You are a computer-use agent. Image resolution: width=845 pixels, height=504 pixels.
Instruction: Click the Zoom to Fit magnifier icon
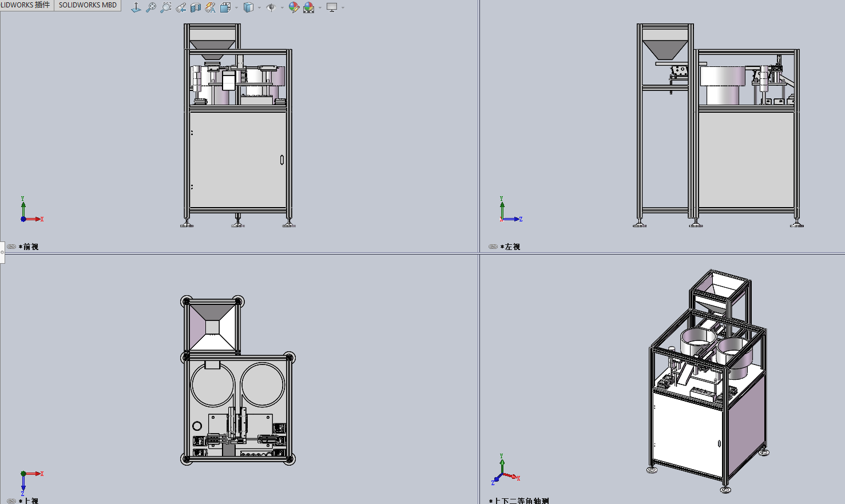[151, 7]
